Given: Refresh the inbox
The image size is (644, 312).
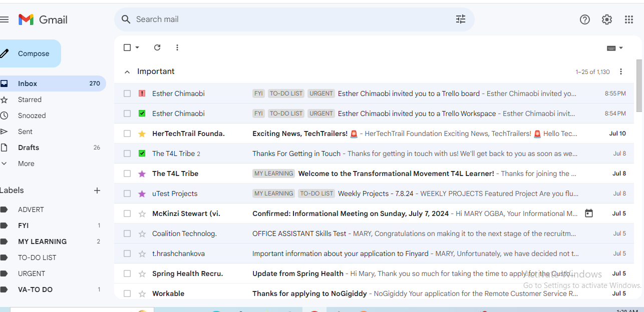Looking at the screenshot, I should (157, 47).
